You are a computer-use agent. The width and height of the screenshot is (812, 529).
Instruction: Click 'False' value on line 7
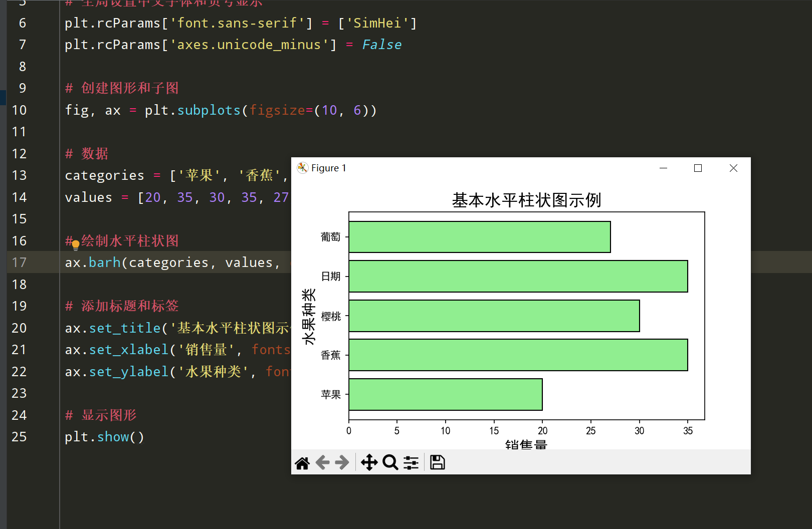coord(381,45)
